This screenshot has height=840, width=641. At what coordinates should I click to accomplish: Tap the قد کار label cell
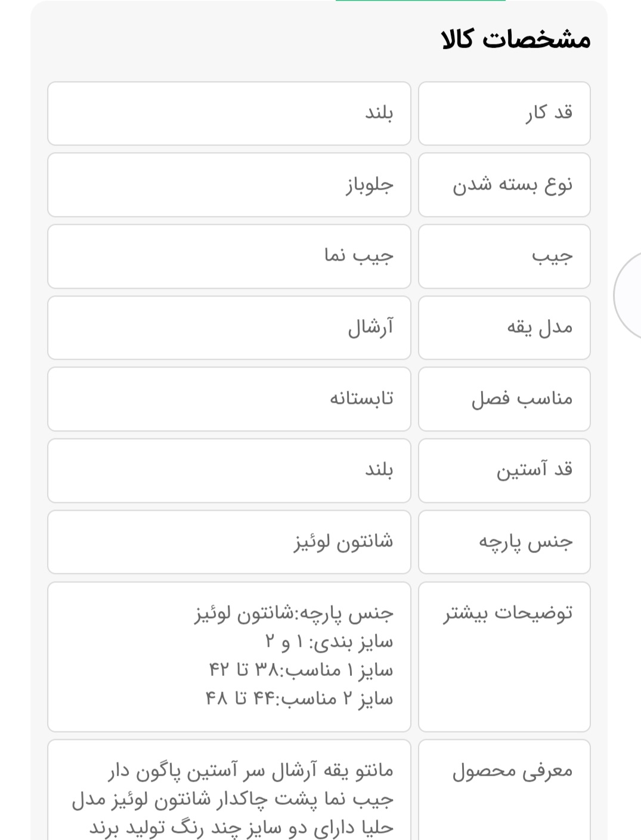point(504,113)
